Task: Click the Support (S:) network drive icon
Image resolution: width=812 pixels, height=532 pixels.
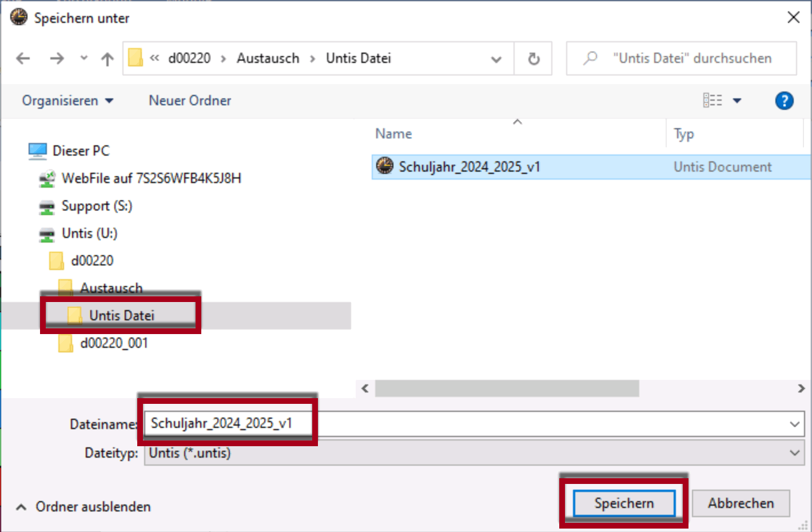Action: 46,207
